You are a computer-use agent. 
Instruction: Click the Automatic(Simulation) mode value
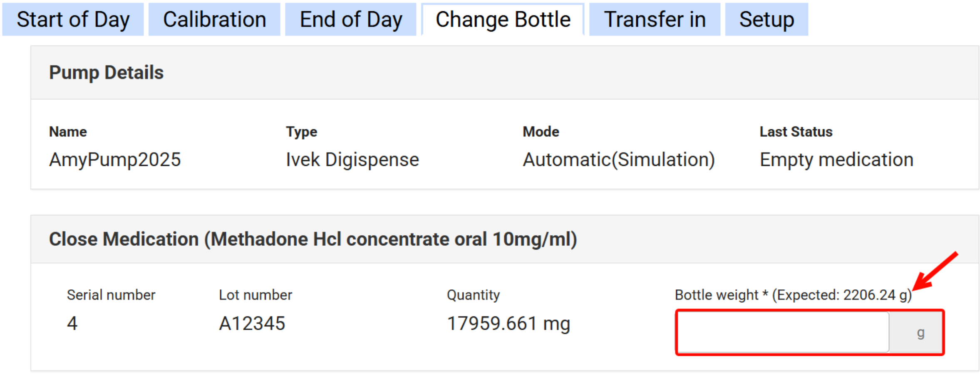click(x=619, y=160)
